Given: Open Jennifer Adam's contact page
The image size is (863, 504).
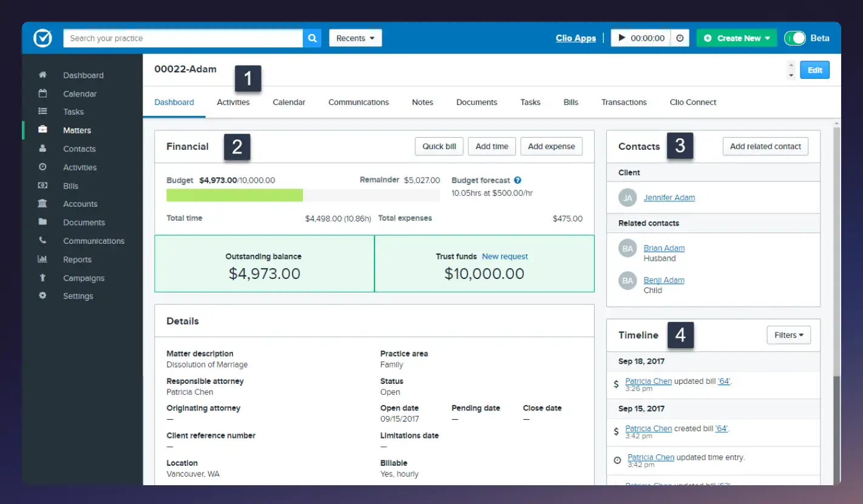Looking at the screenshot, I should click(669, 197).
